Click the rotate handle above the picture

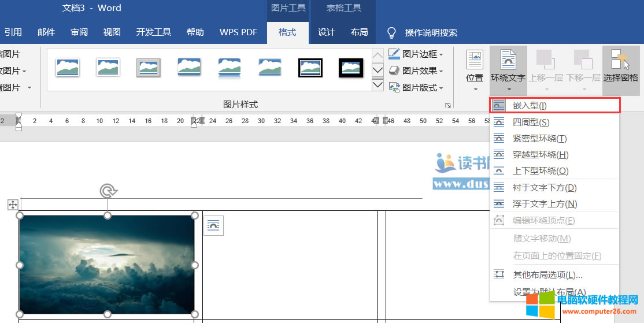107,191
